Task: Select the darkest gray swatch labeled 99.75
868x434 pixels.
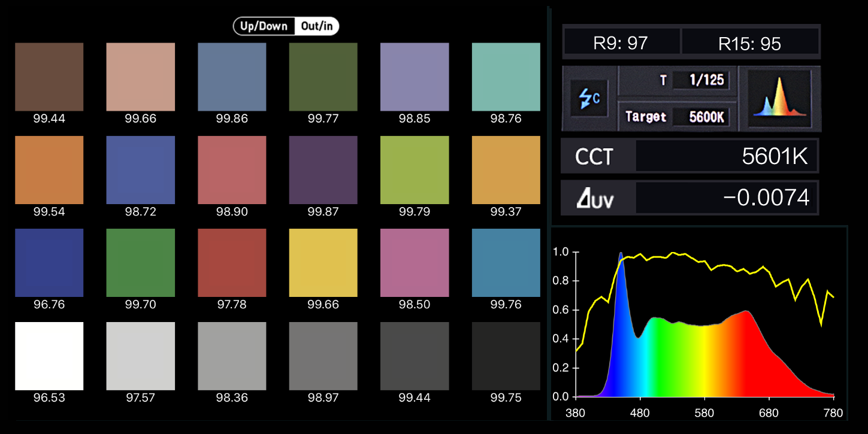Action: (x=506, y=356)
